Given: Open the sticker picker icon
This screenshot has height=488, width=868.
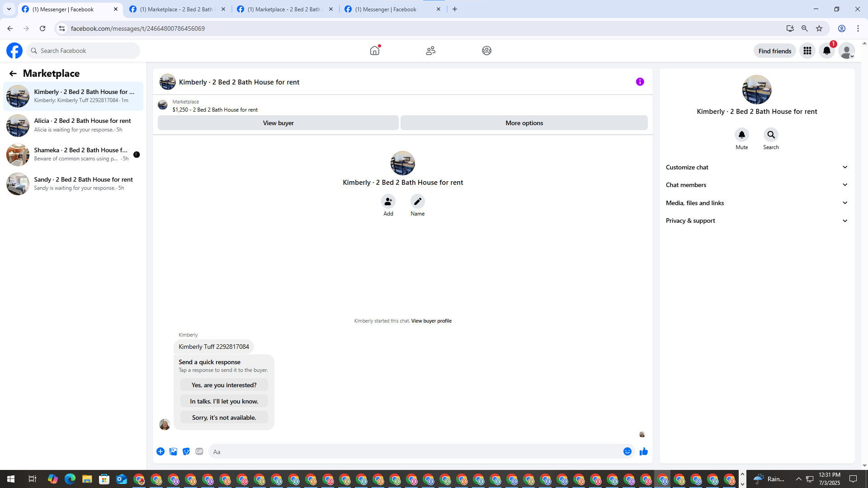Looking at the screenshot, I should [x=186, y=451].
